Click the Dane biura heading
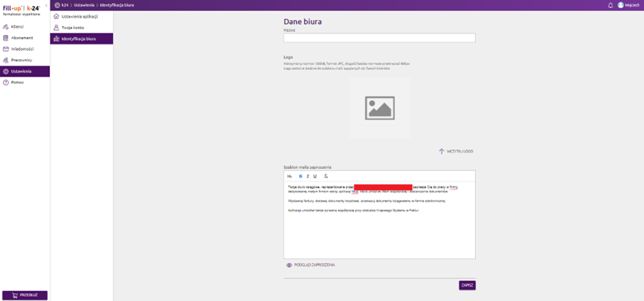 pos(302,22)
